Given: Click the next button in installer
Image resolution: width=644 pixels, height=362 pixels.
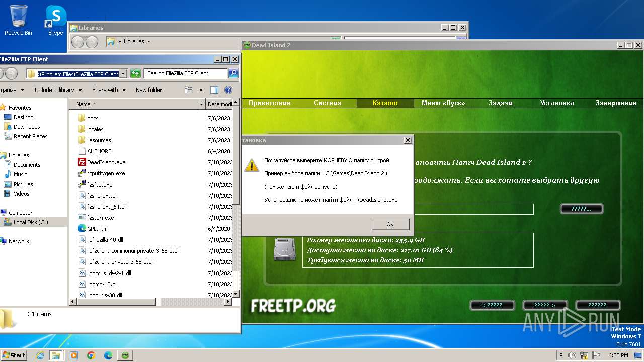Looking at the screenshot, I should click(x=545, y=305).
